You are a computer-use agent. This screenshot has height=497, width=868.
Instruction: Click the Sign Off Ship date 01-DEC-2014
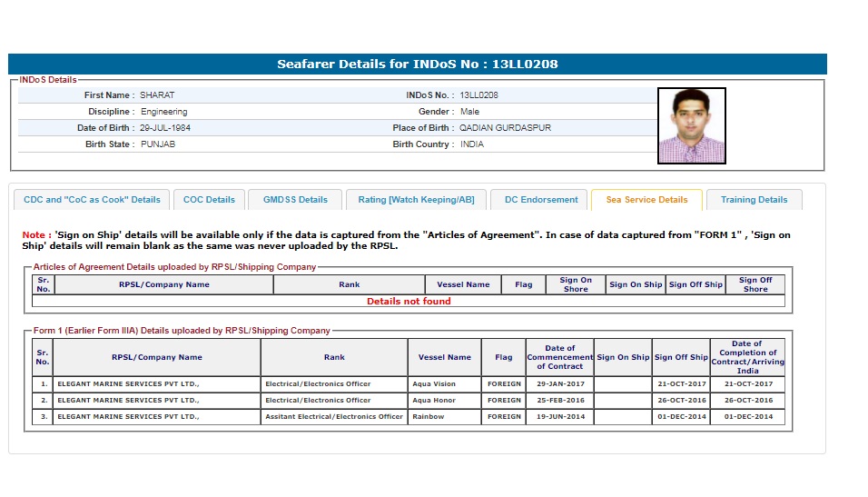point(681,417)
